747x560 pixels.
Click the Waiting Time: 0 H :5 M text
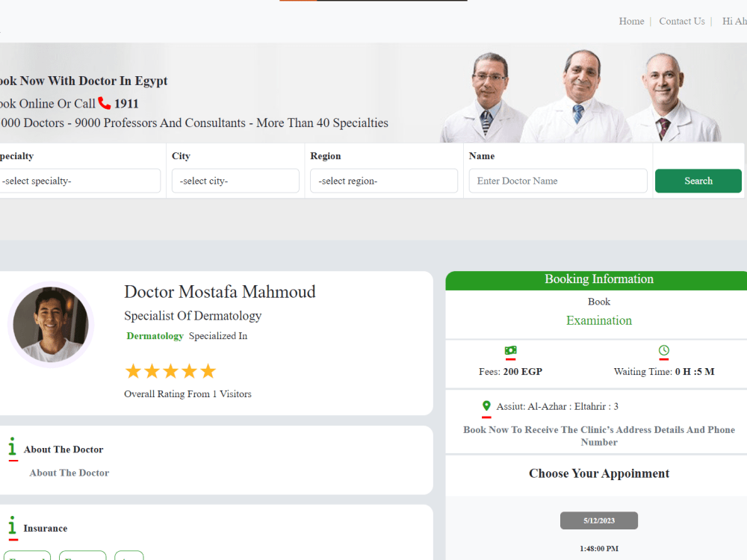(663, 371)
